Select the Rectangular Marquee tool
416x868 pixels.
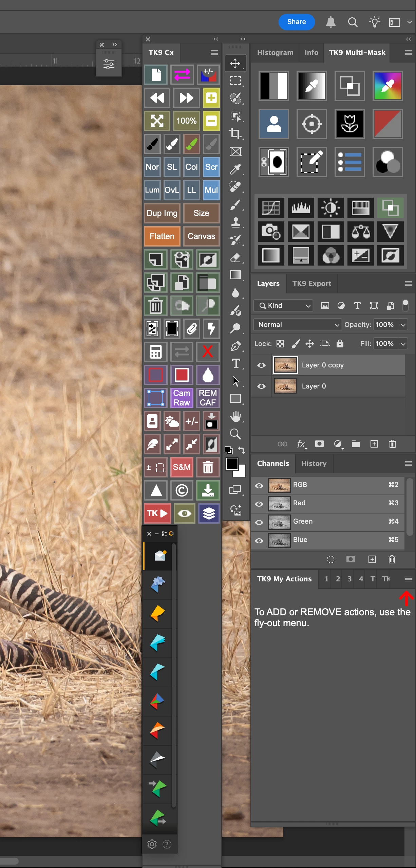235,81
